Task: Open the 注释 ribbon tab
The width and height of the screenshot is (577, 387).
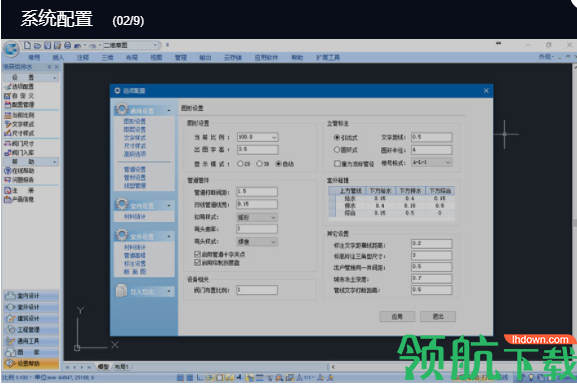Action: [x=83, y=57]
